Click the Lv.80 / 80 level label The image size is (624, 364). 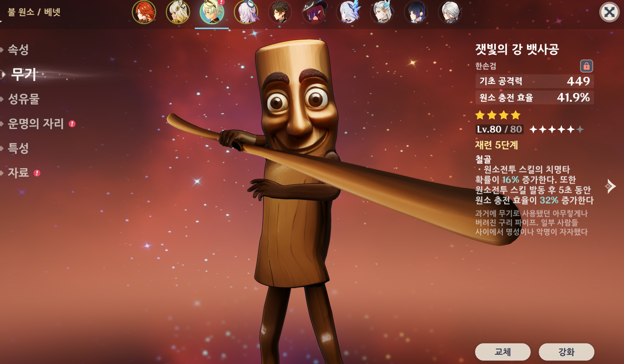pos(499,129)
